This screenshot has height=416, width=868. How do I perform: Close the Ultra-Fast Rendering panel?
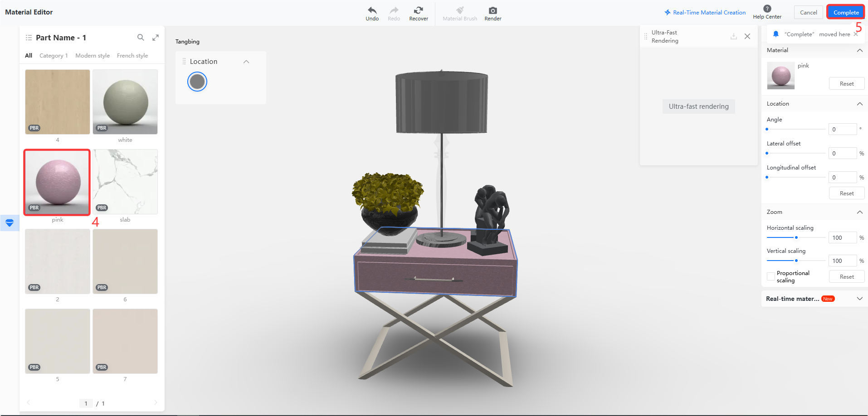coord(747,36)
